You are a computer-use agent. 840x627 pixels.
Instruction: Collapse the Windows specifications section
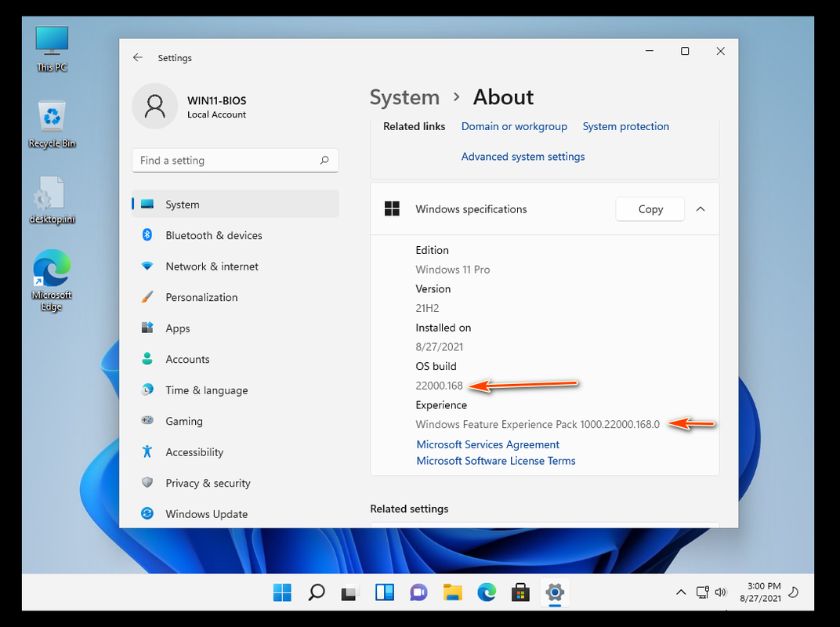(x=701, y=209)
